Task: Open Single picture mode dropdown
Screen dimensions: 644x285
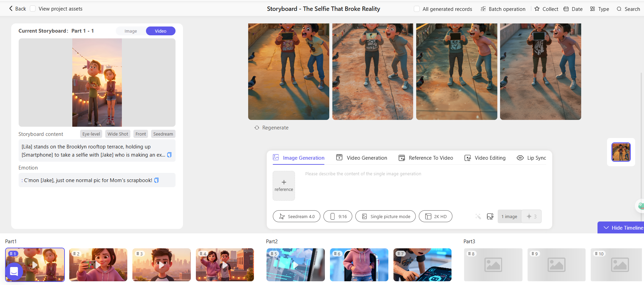Action: click(386, 216)
